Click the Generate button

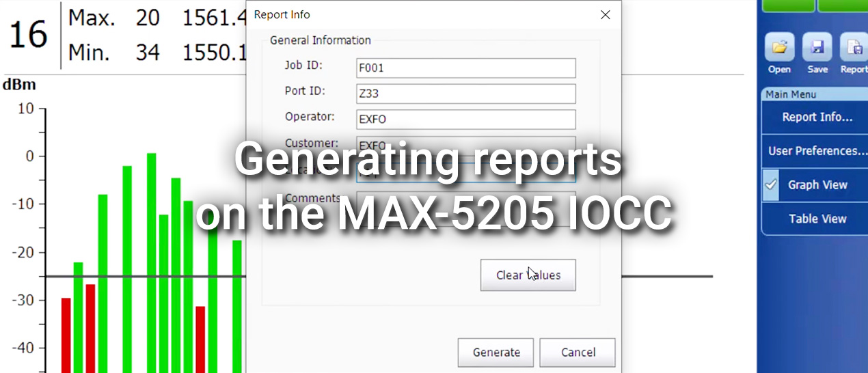496,353
